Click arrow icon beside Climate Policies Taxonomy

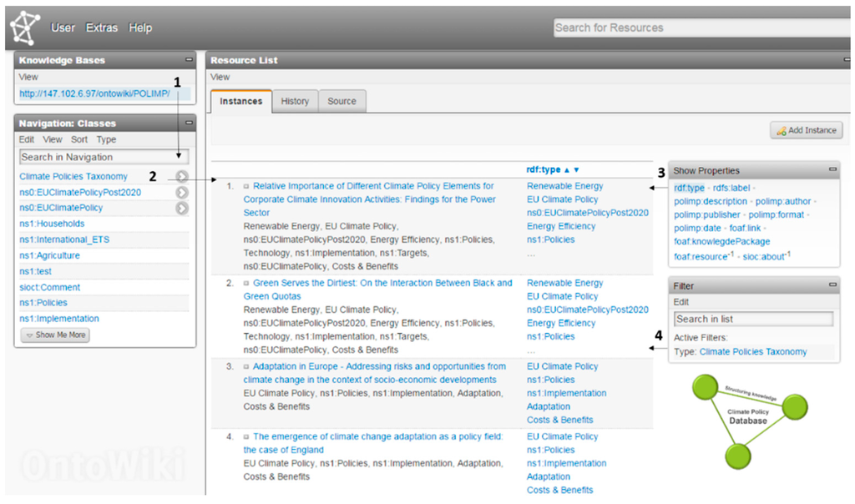(181, 177)
